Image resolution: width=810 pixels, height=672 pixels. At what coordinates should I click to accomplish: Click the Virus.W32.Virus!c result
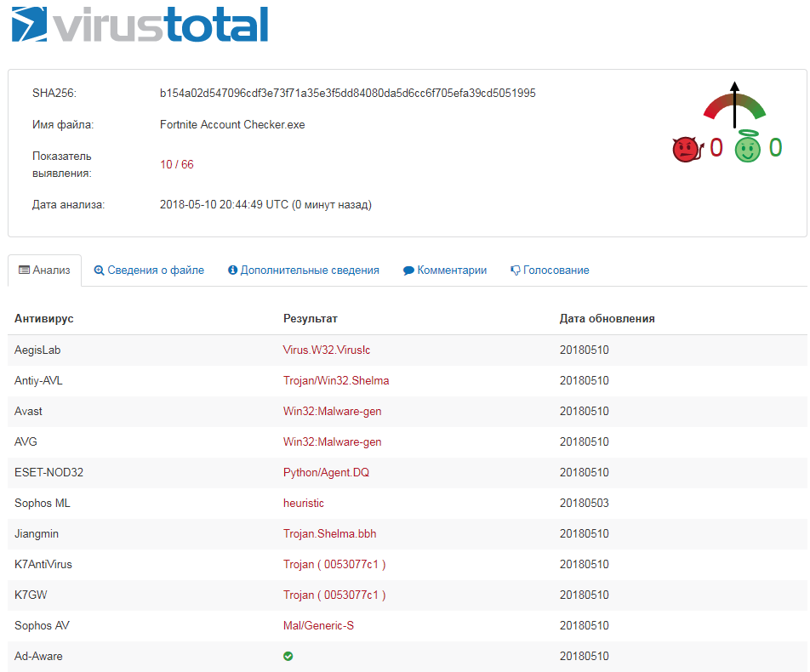click(327, 350)
